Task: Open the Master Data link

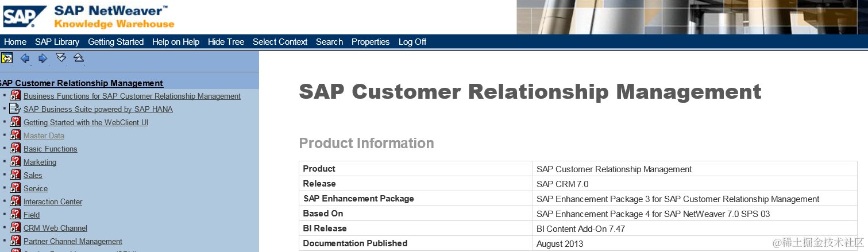Action: [x=44, y=135]
